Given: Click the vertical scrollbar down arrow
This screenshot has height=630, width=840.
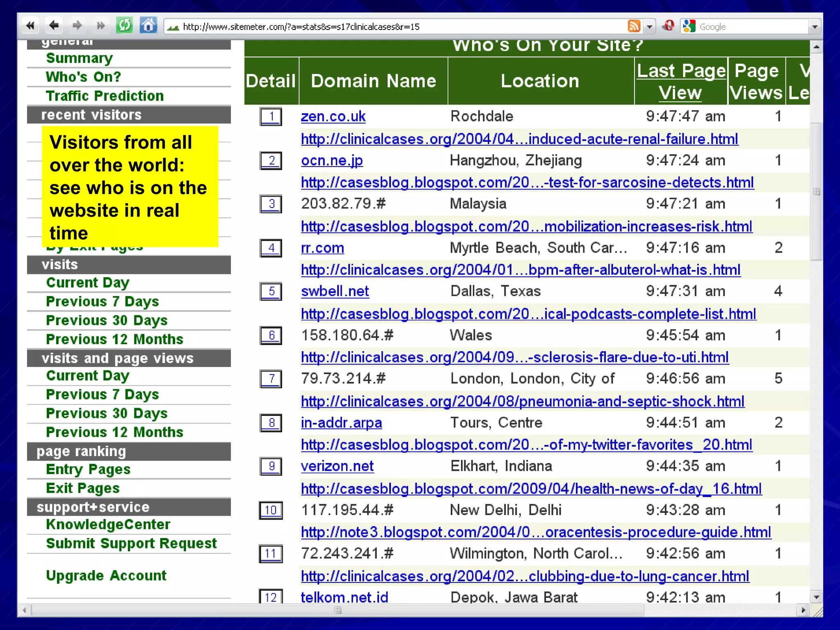Looking at the screenshot, I should click(x=817, y=597).
